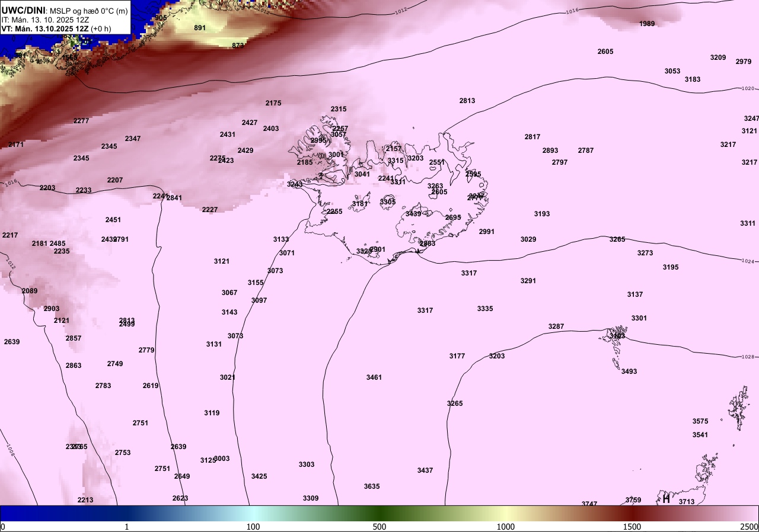The image size is (759, 532).
Task: Click the 3309 height value
Action: coord(311,498)
